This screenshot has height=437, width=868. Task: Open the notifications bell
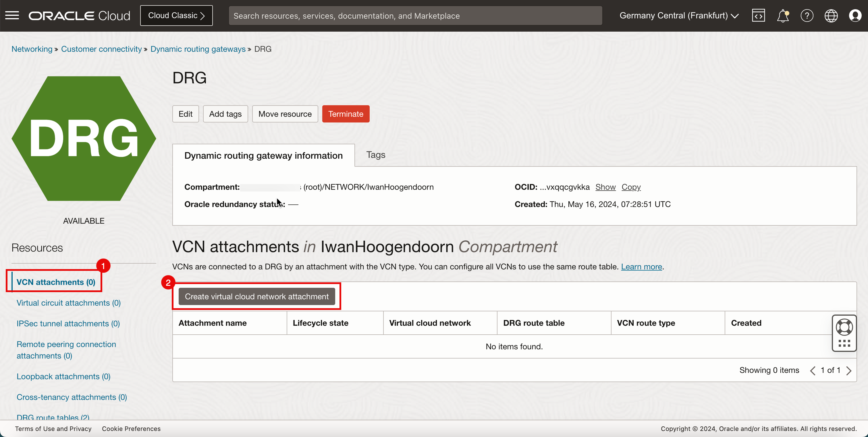[782, 16]
